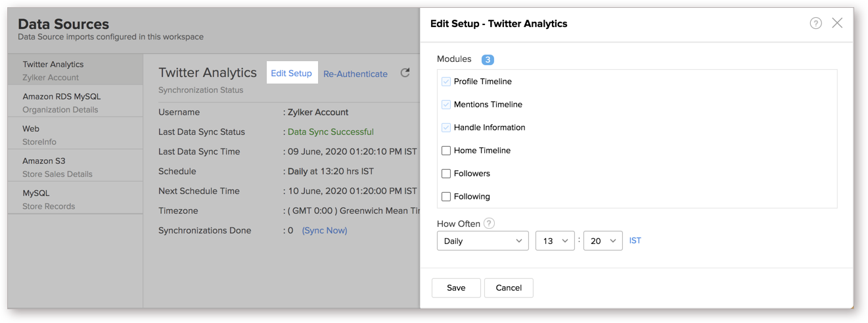This screenshot has height=323, width=868.
Task: Click the Next Schedule Time value
Action: point(352,191)
